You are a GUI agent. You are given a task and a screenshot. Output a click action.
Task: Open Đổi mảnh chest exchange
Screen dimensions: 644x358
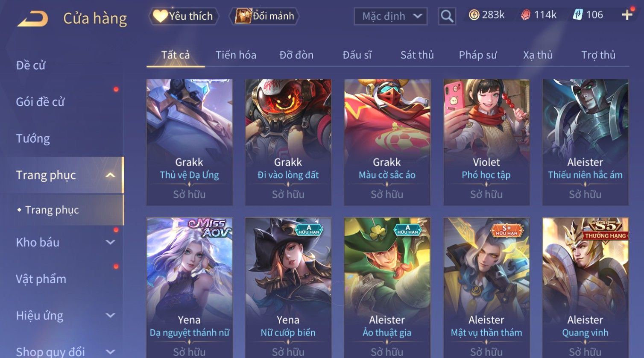coord(264,16)
